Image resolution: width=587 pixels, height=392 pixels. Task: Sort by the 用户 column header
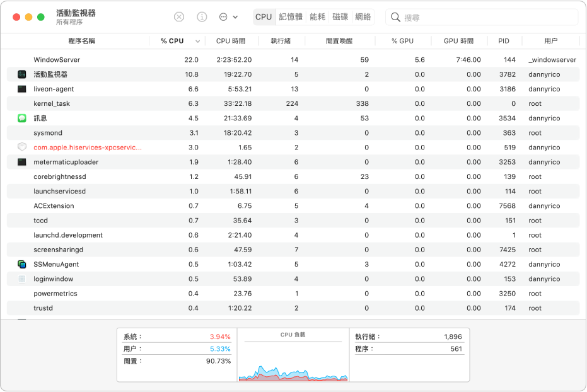coord(550,41)
